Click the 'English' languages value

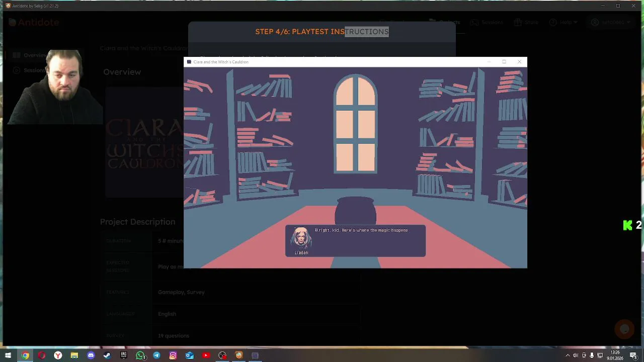pos(167,314)
